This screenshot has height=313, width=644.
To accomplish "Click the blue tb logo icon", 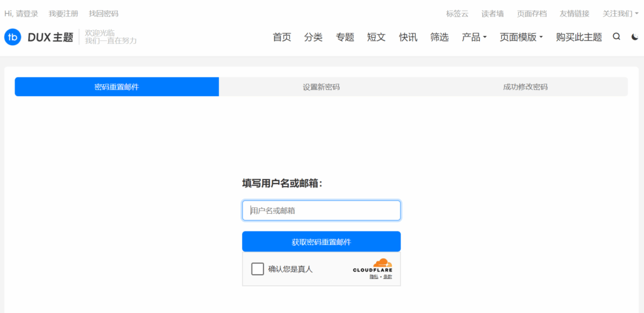I will (x=13, y=37).
